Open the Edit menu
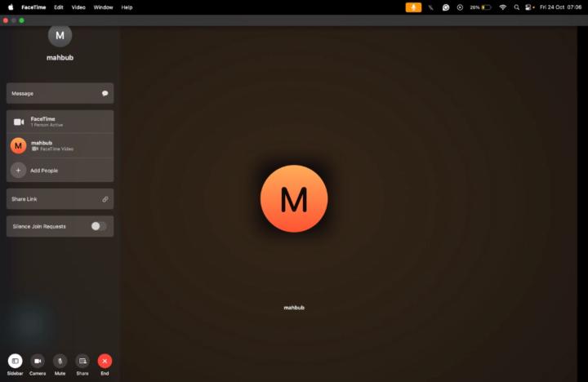Image resolution: width=588 pixels, height=382 pixels. [x=59, y=7]
